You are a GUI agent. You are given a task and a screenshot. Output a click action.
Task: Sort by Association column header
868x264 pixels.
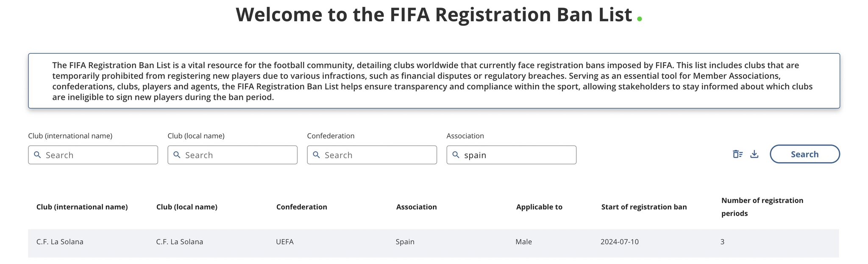[x=417, y=207]
